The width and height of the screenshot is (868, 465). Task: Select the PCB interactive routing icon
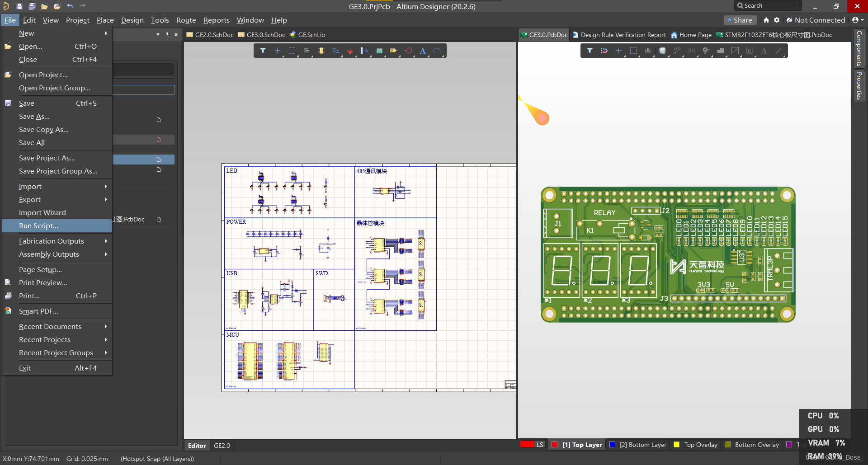click(677, 51)
